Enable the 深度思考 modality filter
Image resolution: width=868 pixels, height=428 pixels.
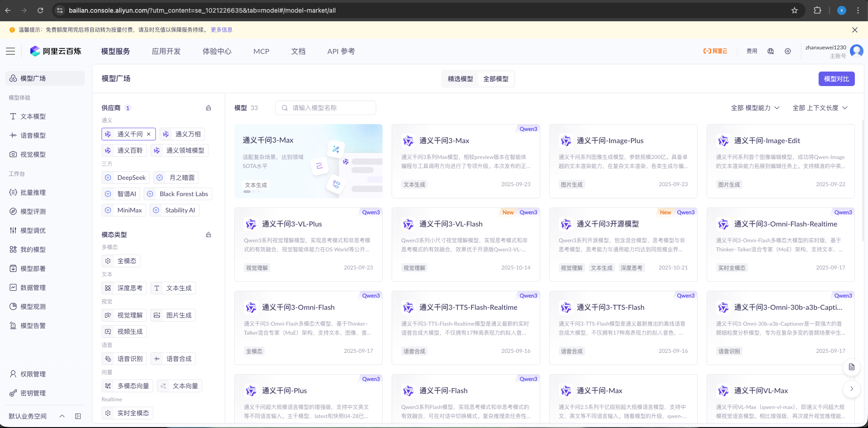[124, 288]
